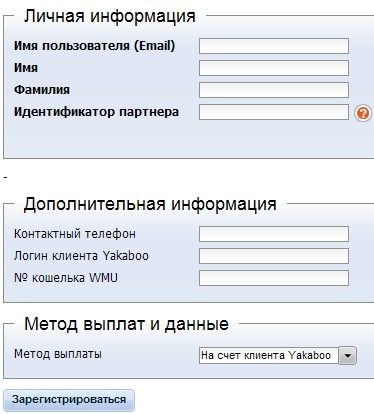The width and height of the screenshot is (374, 414).
Task: Click the 'Логин клиента Yakaboo' label text
Action: pyautogui.click(x=81, y=256)
